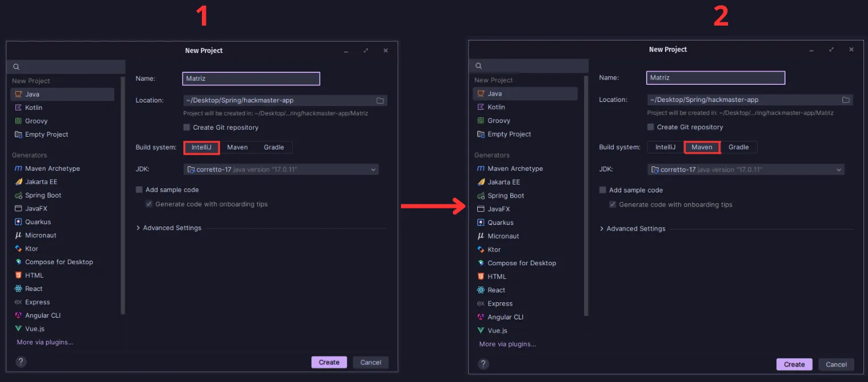Open help question mark in left dialog
The height and width of the screenshot is (382, 868).
coord(21,362)
